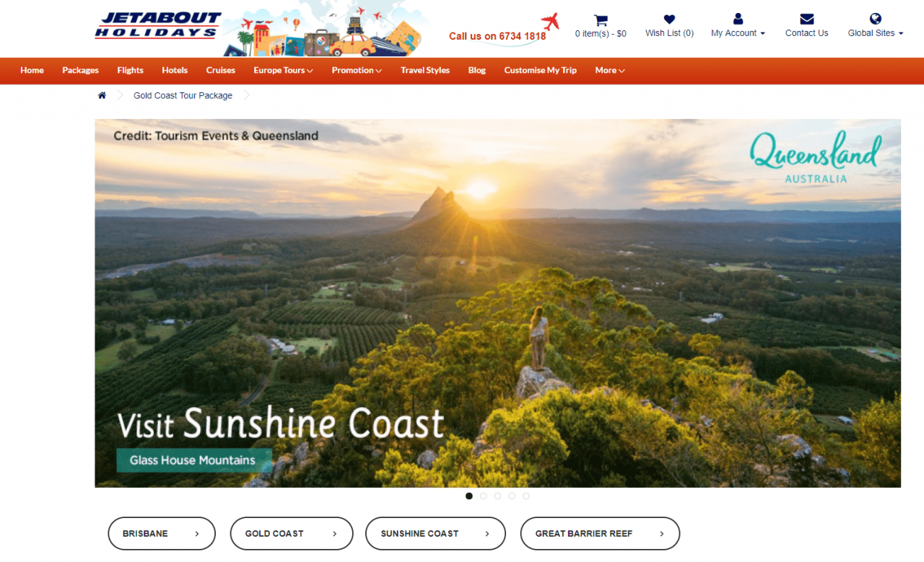Expand the Europe Tours dropdown menu
The height and width of the screenshot is (562, 924).
[283, 71]
